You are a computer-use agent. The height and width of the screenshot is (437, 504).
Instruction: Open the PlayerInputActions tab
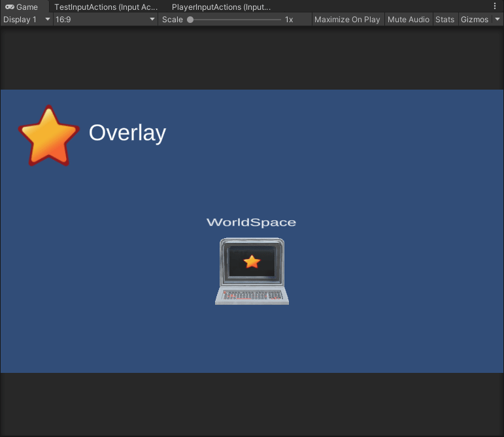(221, 7)
